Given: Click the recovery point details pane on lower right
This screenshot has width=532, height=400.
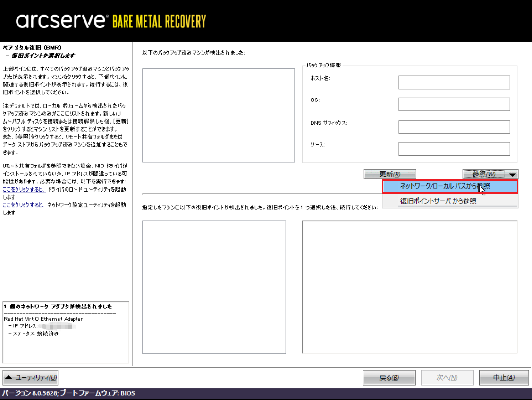Looking at the screenshot, I should coord(410,287).
